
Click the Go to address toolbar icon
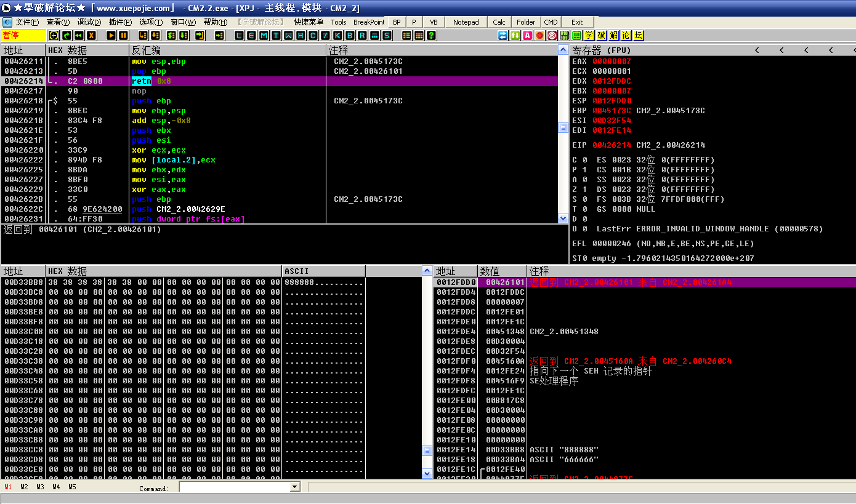coord(219,36)
